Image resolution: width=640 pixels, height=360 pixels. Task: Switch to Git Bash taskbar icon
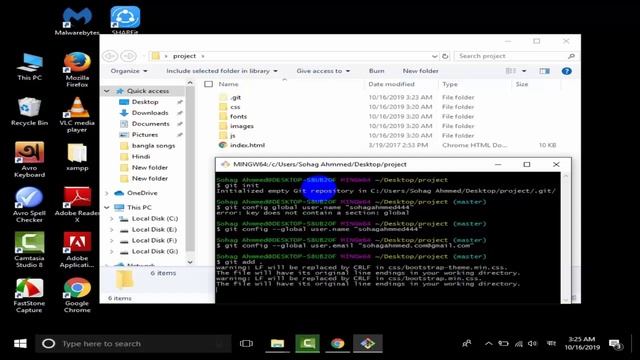click(368, 344)
